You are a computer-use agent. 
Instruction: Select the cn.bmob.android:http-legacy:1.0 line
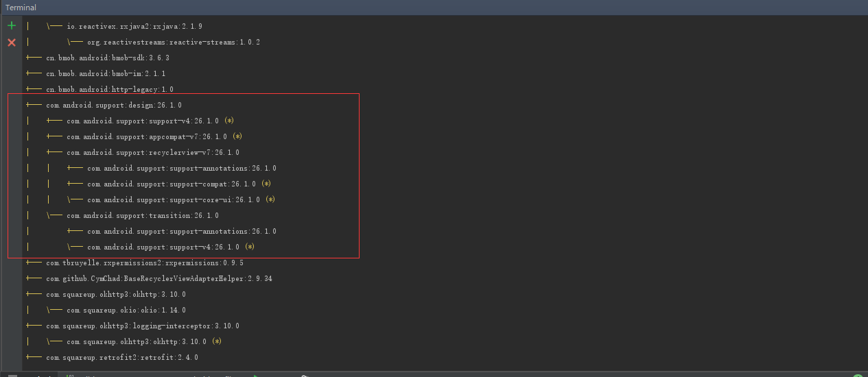coord(110,89)
